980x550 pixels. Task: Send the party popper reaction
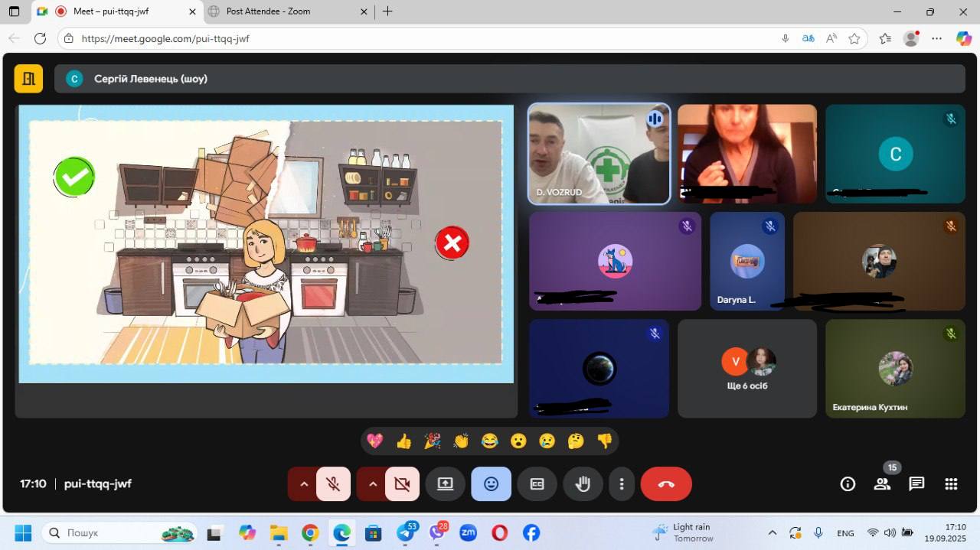(x=433, y=441)
